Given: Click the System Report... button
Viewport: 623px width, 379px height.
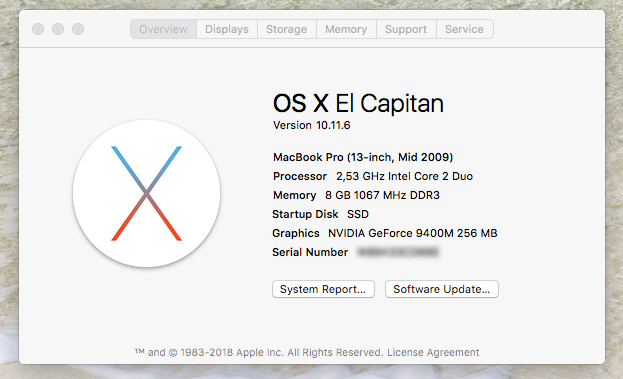Looking at the screenshot, I should click(x=323, y=289).
